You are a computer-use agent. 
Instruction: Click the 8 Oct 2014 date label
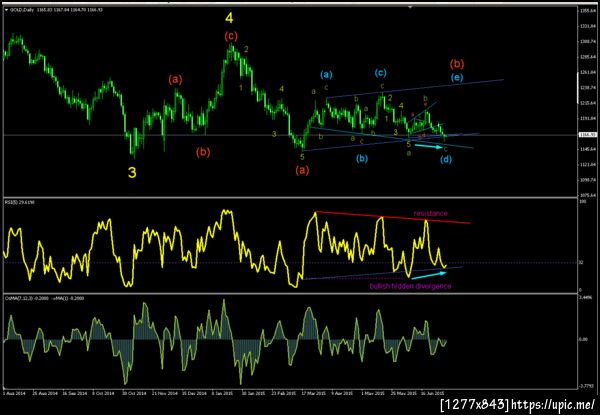104,393
